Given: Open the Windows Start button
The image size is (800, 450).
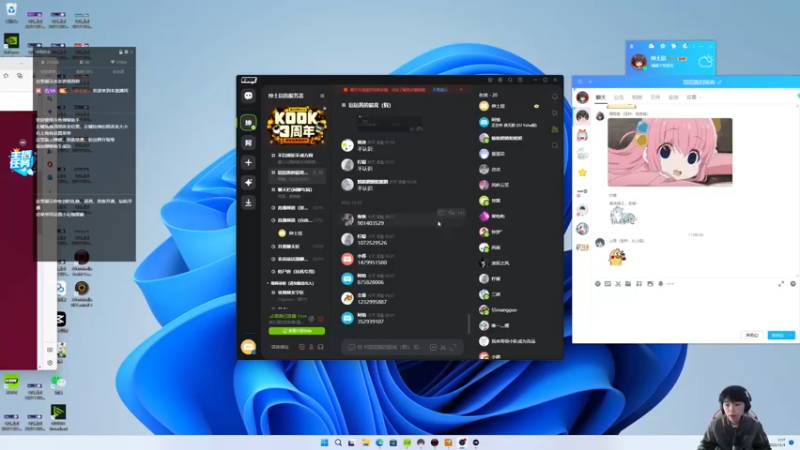Looking at the screenshot, I should click(x=324, y=442).
